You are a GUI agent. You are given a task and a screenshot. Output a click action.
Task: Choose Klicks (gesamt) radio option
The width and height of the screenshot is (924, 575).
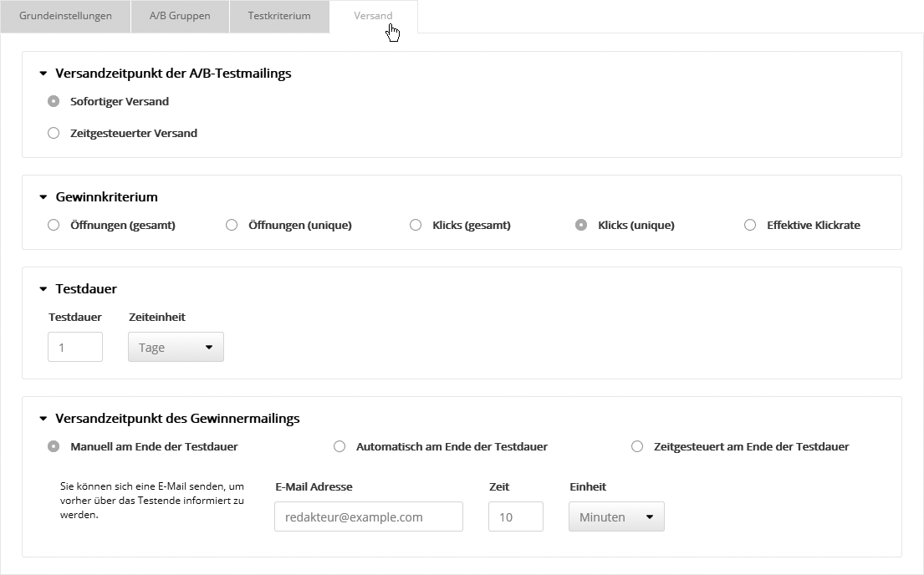(416, 225)
